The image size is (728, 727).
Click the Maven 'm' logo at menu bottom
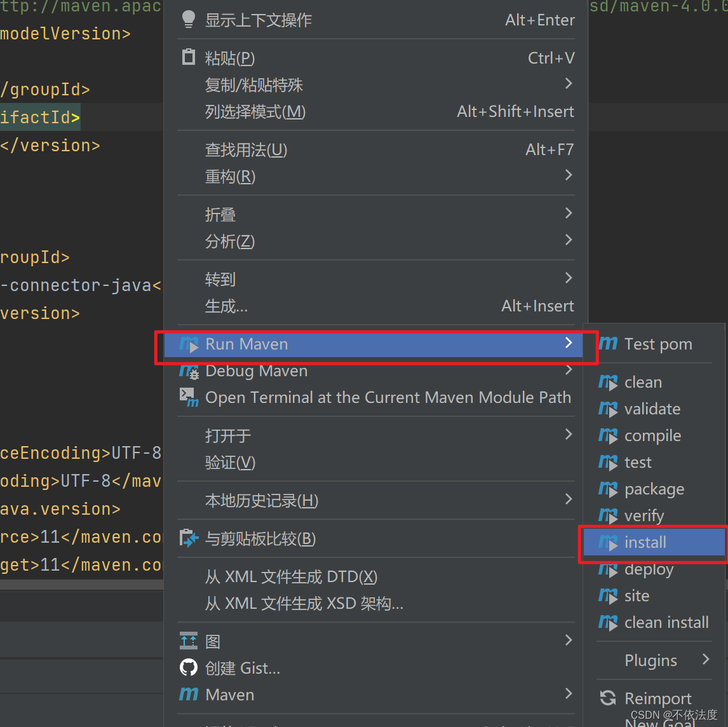point(188,694)
